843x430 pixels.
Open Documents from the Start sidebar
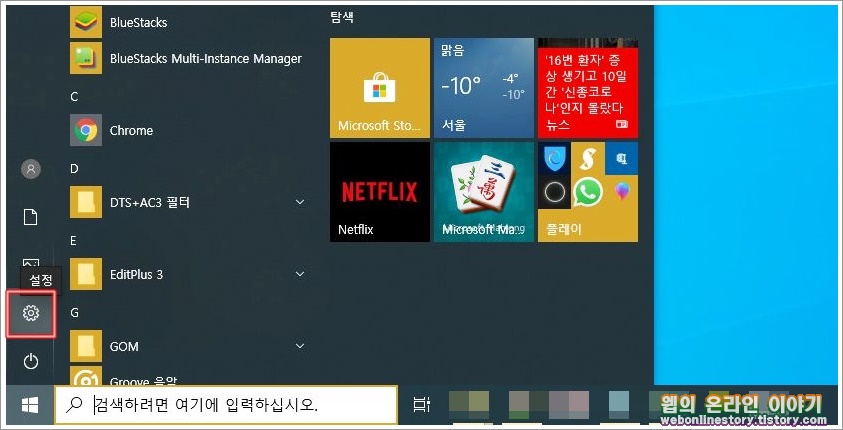tap(31, 217)
